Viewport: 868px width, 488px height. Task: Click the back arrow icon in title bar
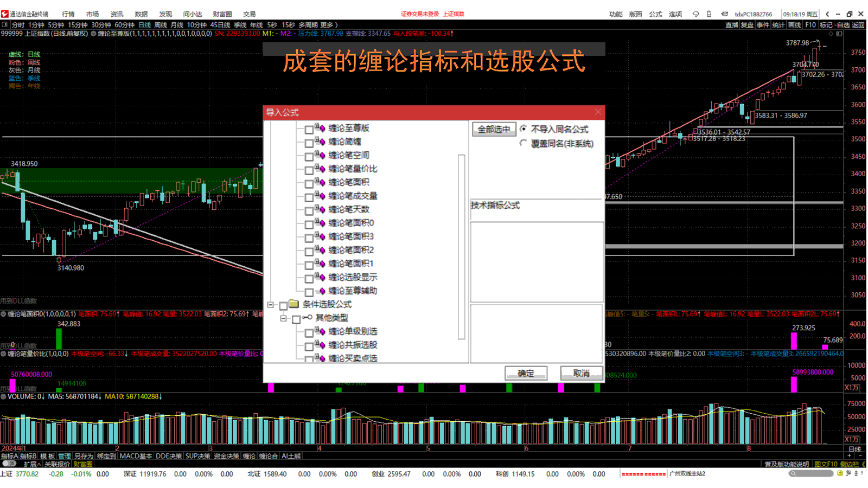click(827, 14)
